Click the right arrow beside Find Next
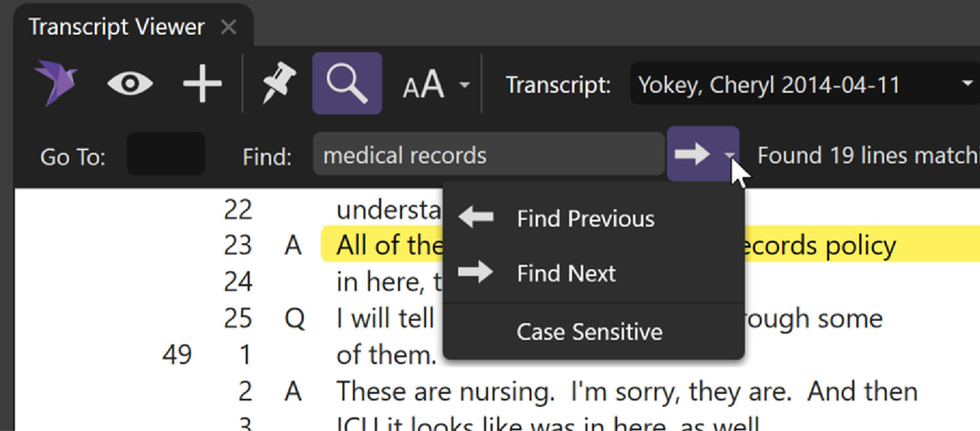The width and height of the screenshot is (980, 431). [x=475, y=272]
